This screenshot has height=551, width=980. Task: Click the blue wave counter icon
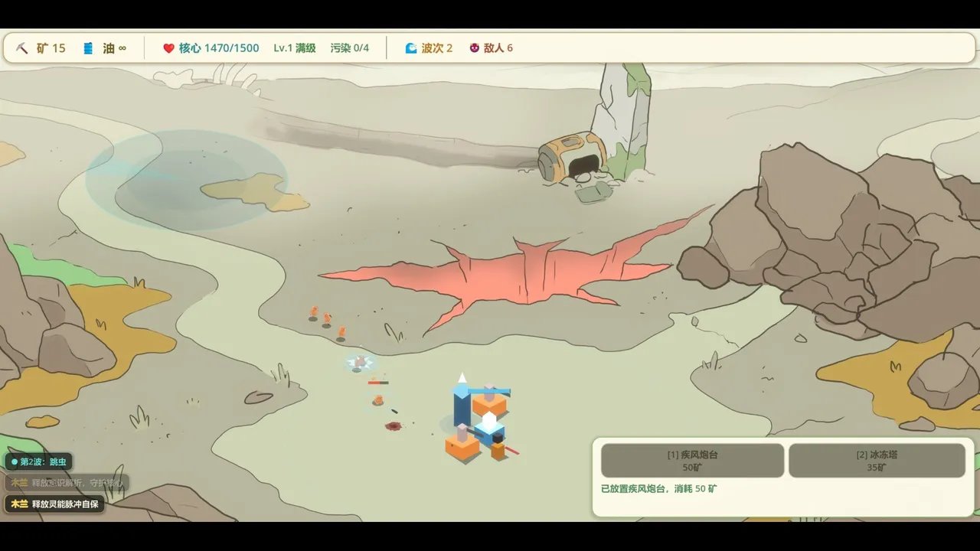(411, 48)
